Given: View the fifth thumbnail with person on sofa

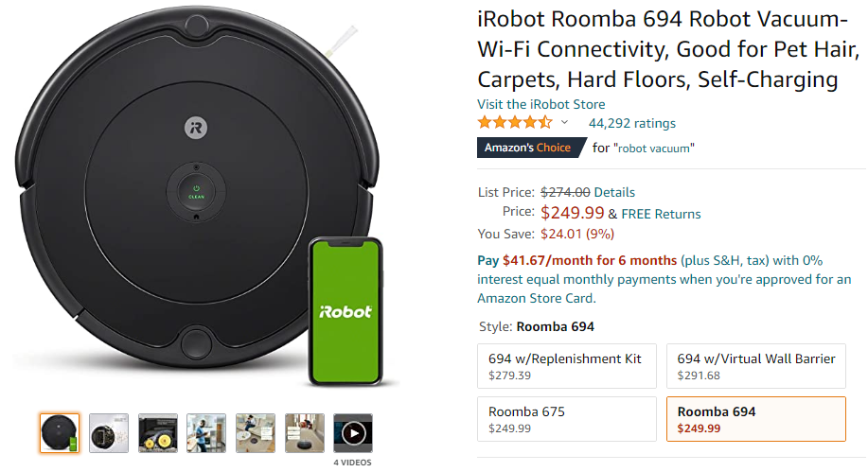Looking at the screenshot, I should 255,433.
